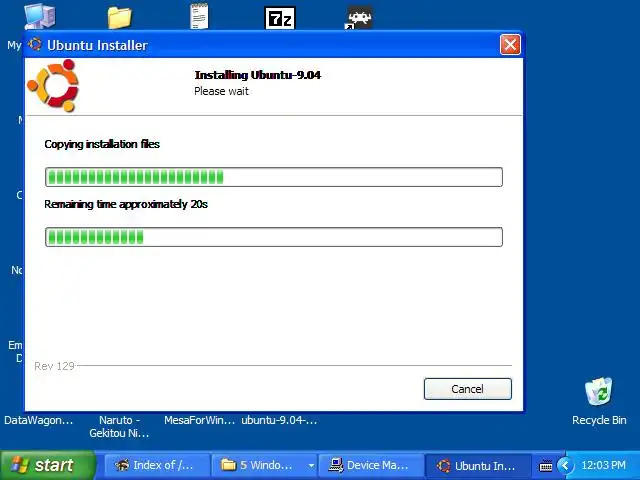The width and height of the screenshot is (640, 480).
Task: Select the folder icon on desktop
Action: (x=120, y=17)
